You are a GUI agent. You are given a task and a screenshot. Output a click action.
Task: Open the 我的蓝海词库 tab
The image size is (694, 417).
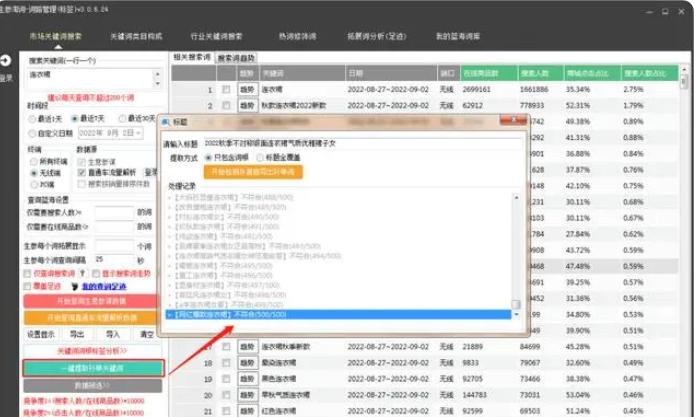[x=458, y=36]
